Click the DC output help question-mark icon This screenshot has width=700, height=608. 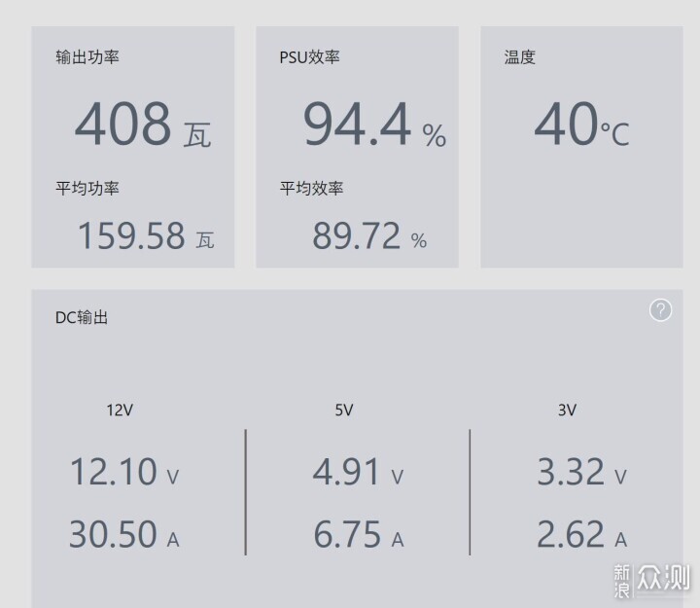tap(660, 310)
